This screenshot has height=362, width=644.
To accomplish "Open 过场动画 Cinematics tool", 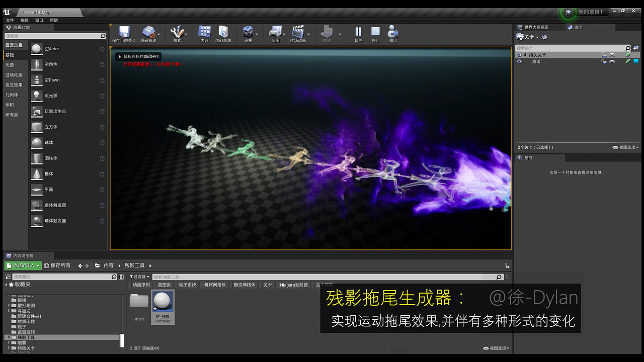I will click(x=298, y=30).
